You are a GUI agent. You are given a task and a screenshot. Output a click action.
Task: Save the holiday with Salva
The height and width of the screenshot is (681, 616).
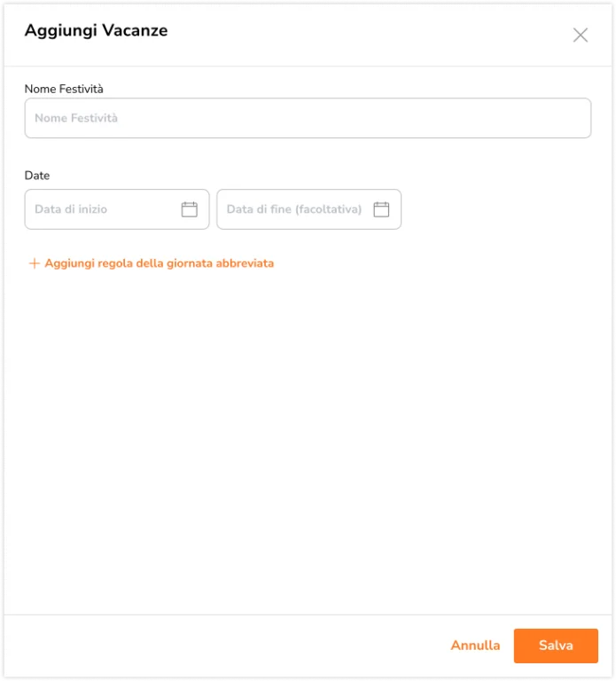[x=556, y=646]
